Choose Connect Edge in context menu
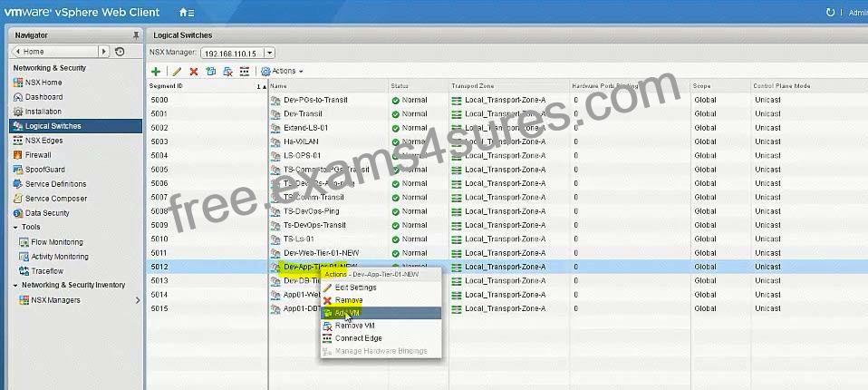 coord(381,338)
